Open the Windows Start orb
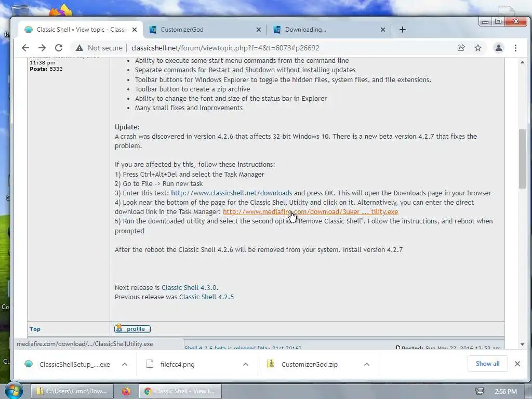Viewport: 532px width, 399px height. coord(14,390)
